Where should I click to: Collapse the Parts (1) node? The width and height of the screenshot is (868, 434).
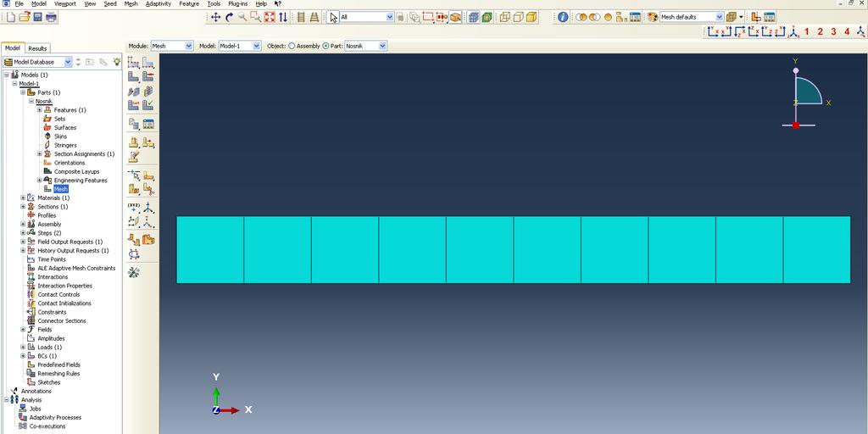click(23, 92)
